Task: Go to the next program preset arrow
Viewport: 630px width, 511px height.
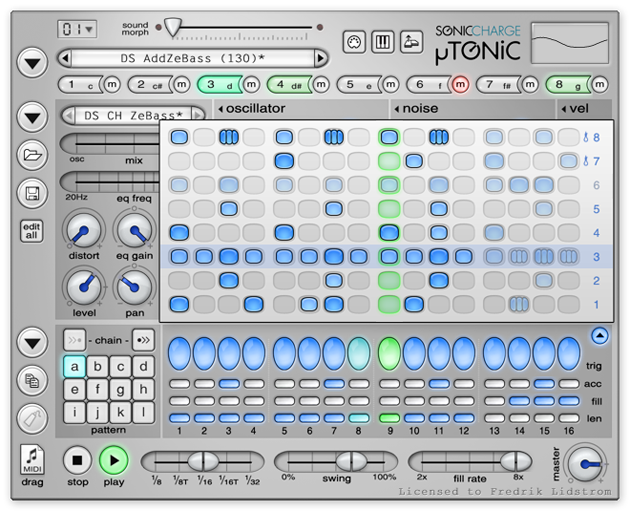Action: tap(320, 58)
